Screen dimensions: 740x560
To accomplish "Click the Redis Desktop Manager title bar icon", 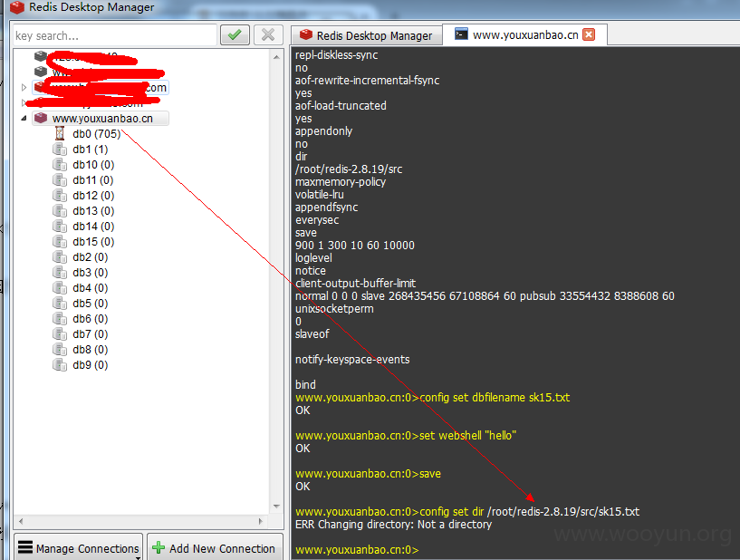I will (17, 7).
